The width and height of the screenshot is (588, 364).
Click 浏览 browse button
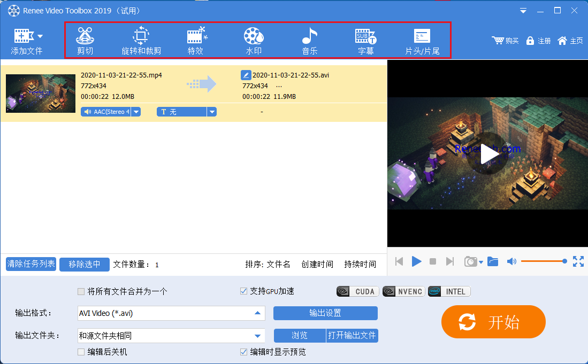coord(300,336)
